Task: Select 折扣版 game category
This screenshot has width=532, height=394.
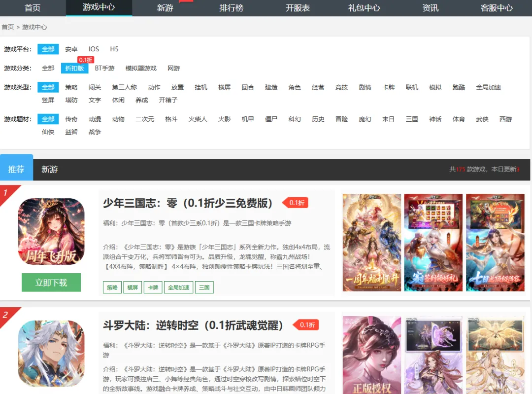Action: [x=75, y=68]
